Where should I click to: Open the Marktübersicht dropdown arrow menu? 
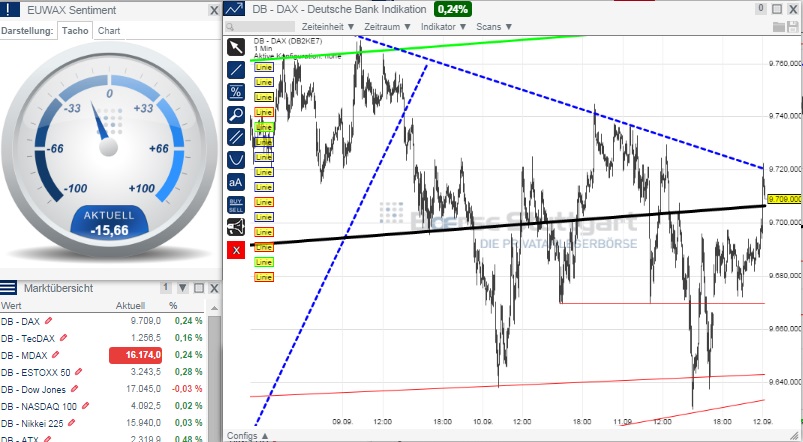tap(182, 288)
